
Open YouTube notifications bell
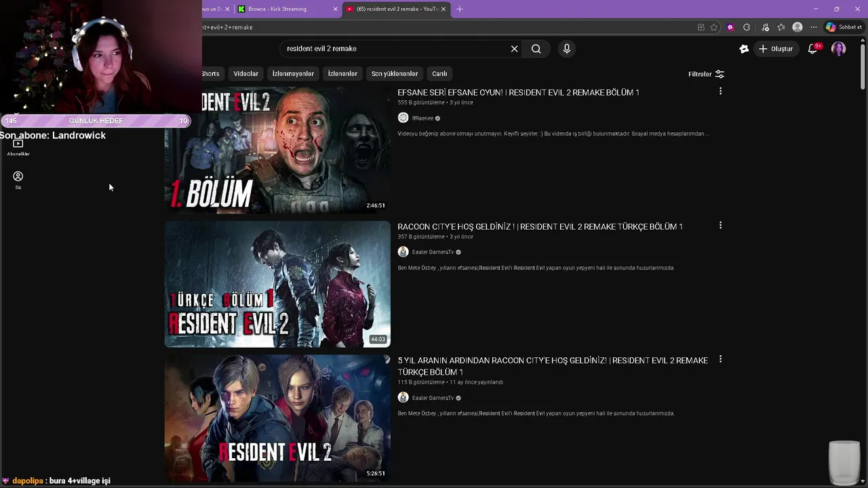click(x=813, y=49)
